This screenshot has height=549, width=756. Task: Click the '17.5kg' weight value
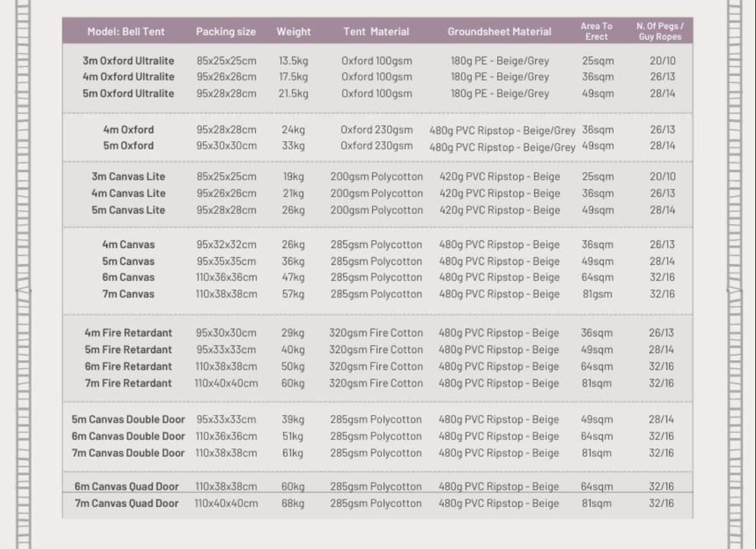[x=293, y=77]
